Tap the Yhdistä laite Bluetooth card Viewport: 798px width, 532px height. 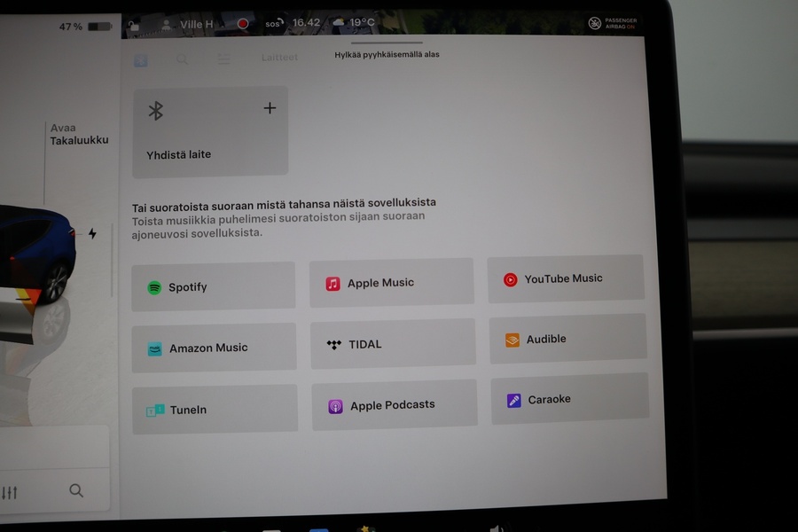pyautogui.click(x=210, y=131)
